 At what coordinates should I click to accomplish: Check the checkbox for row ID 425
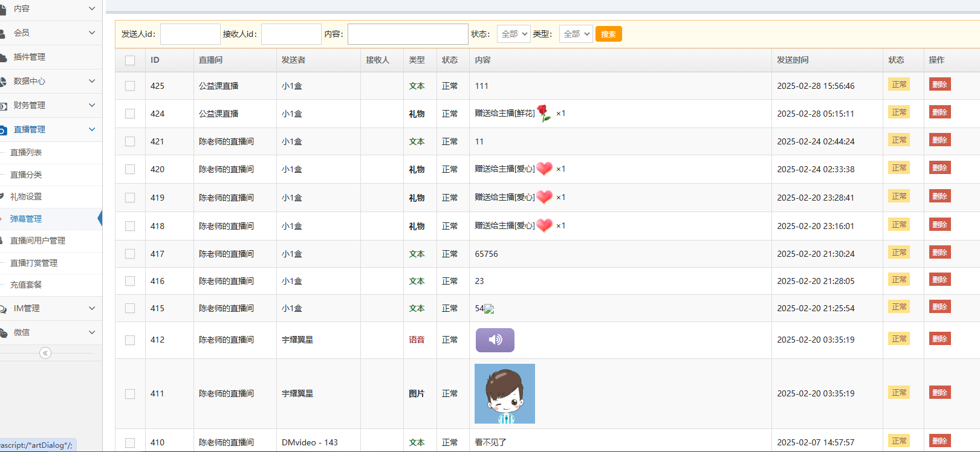(130, 86)
